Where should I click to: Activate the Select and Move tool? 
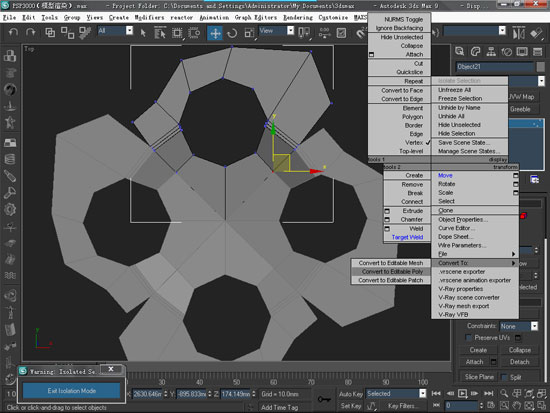click(215, 33)
